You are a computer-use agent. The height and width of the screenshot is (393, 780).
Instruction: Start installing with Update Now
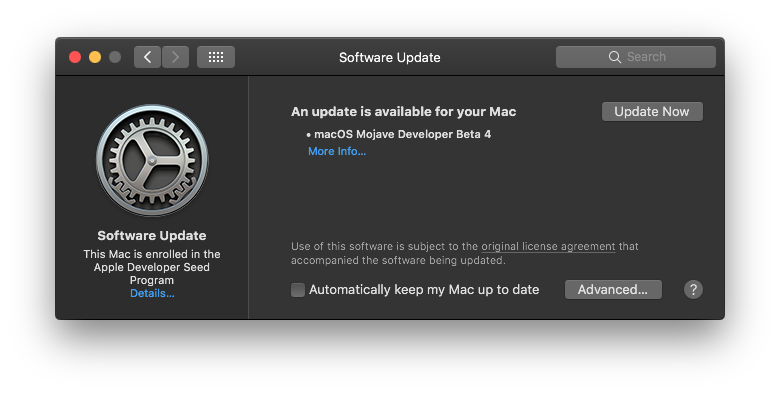[x=652, y=111]
